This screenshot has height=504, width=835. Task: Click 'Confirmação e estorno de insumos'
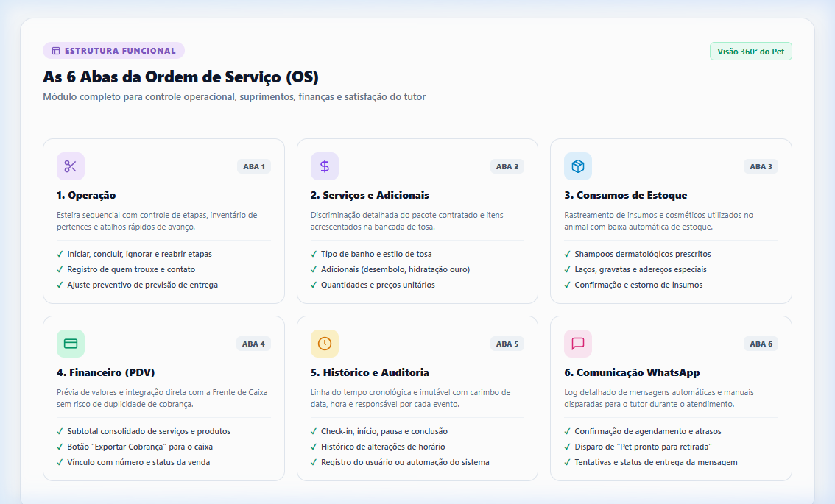point(638,285)
